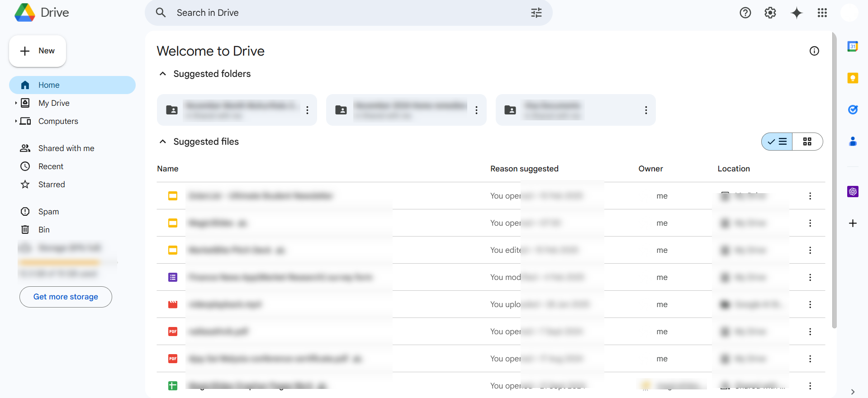Collapse the Suggested files section

[x=163, y=142]
